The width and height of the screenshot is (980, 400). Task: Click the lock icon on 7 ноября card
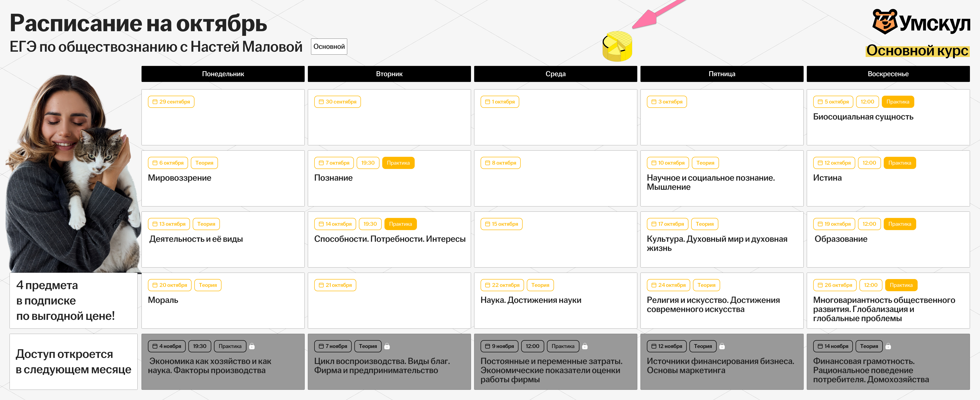[x=387, y=346]
